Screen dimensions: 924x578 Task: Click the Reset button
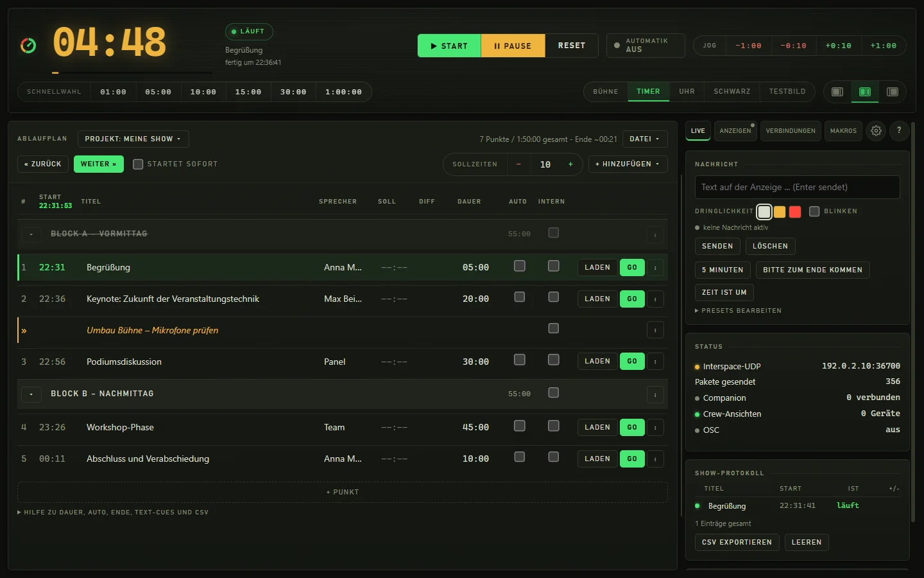click(572, 46)
